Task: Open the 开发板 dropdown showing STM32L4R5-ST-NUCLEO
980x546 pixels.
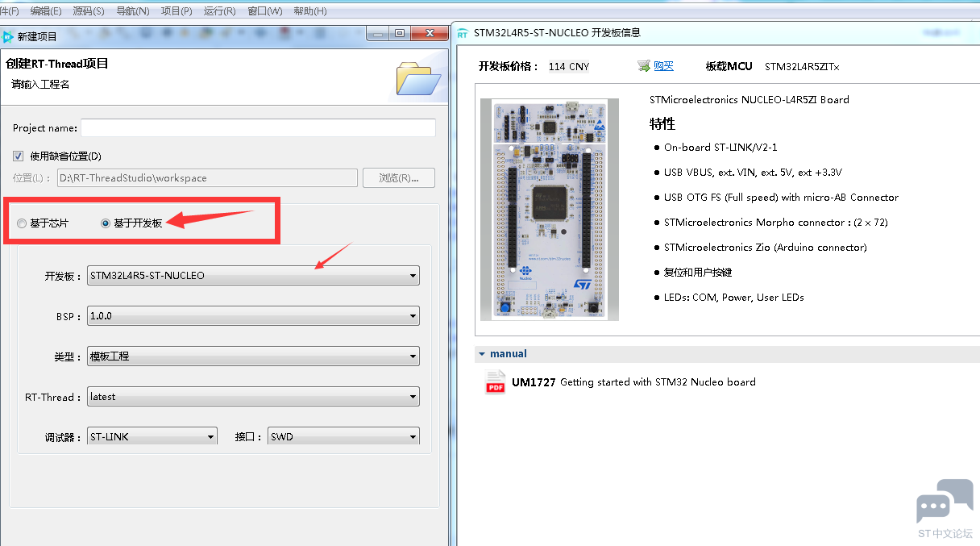Action: coord(253,275)
